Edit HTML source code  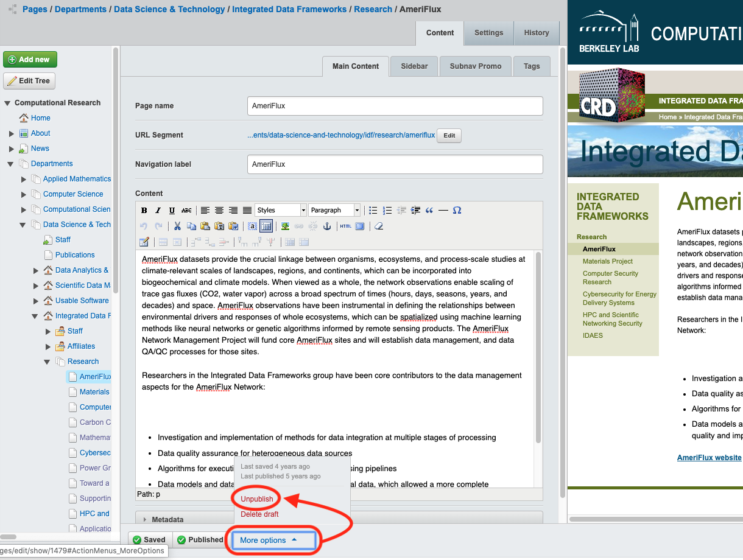point(346,226)
